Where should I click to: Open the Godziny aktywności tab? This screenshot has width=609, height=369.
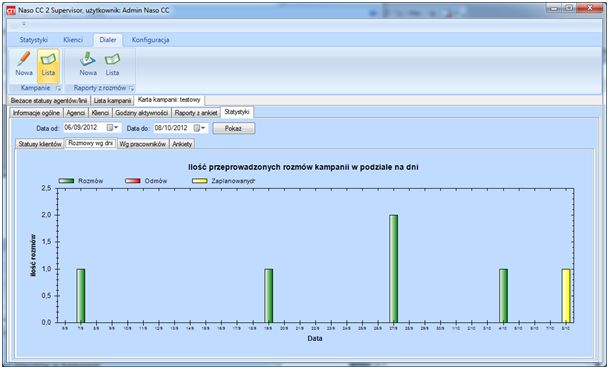coord(142,113)
